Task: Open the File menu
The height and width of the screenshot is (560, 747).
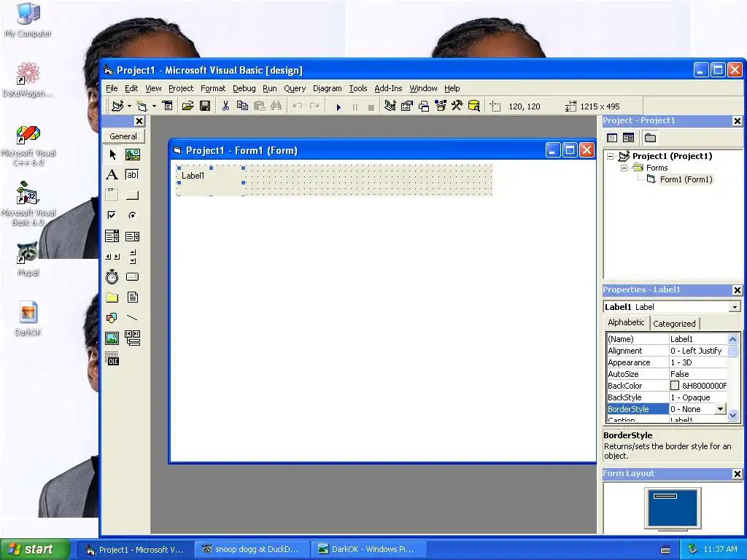Action: point(112,88)
